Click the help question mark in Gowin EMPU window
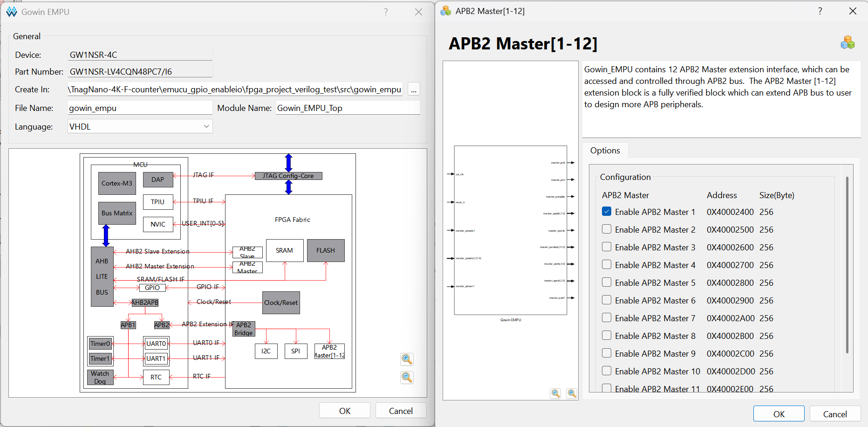This screenshot has width=868, height=427. pyautogui.click(x=386, y=12)
